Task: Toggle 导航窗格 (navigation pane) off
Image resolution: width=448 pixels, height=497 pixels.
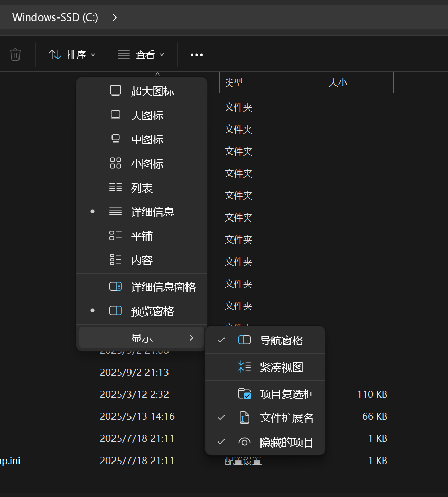Action: pyautogui.click(x=279, y=340)
